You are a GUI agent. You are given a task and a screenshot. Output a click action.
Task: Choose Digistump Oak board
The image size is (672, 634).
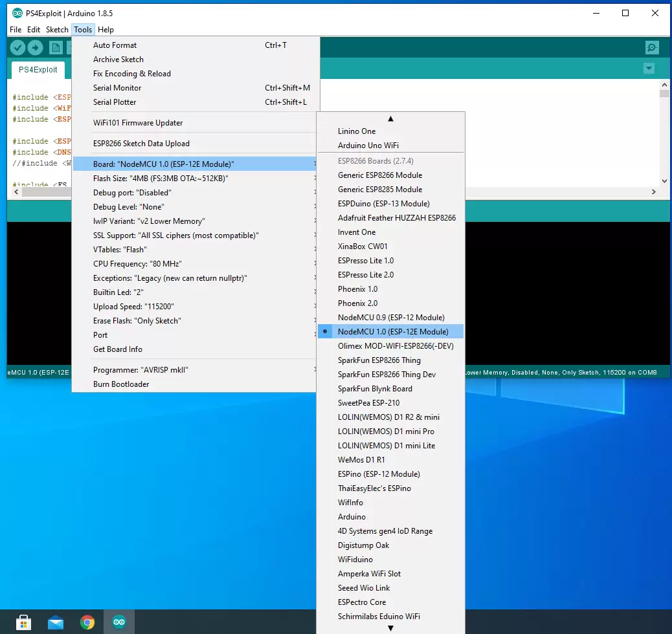click(390, 545)
